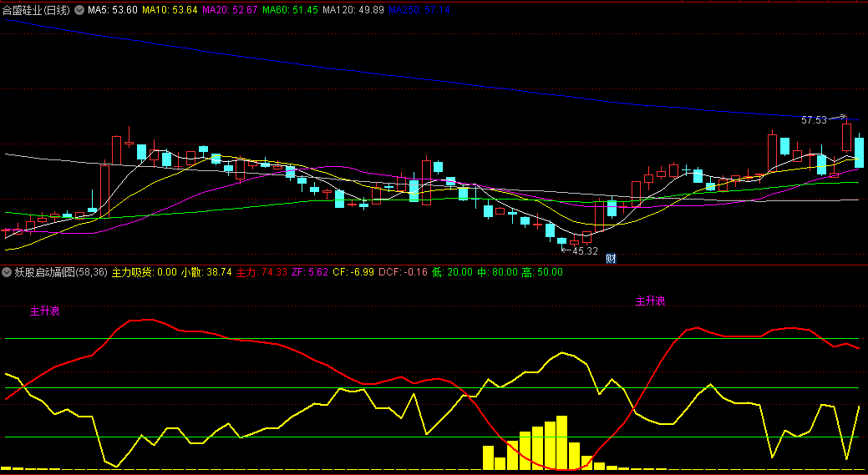The height and width of the screenshot is (475, 868).
Task: Click the MA10: 53.64 label
Action: [x=170, y=10]
